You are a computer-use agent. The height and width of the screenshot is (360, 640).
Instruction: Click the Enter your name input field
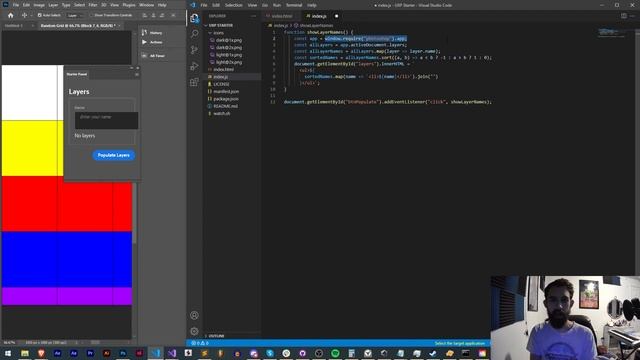tap(106, 120)
